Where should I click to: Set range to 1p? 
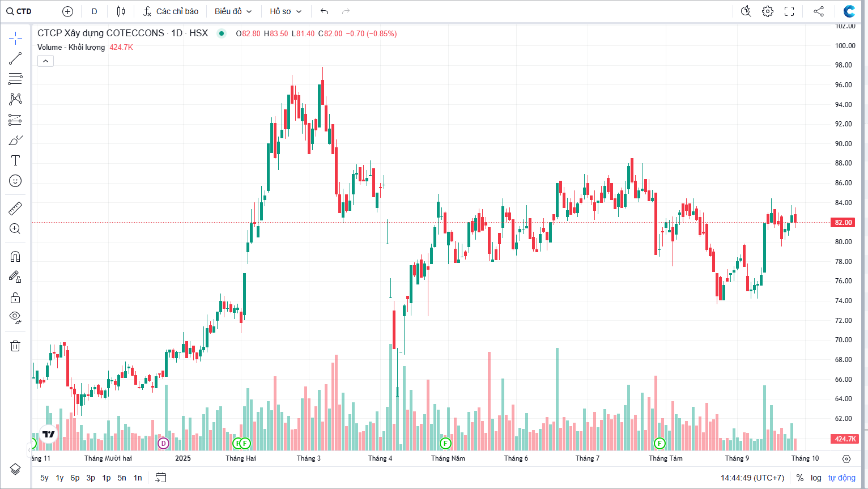106,478
